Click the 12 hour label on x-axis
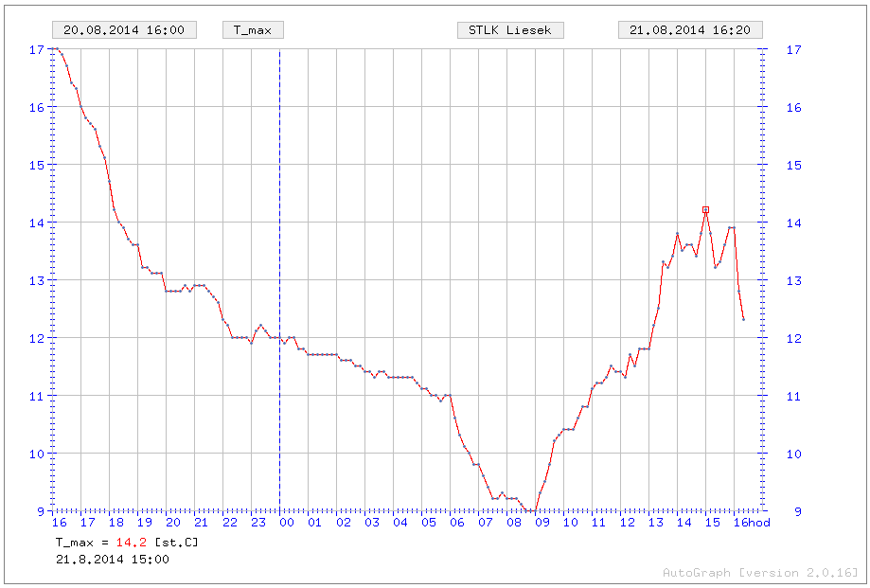 (x=628, y=523)
